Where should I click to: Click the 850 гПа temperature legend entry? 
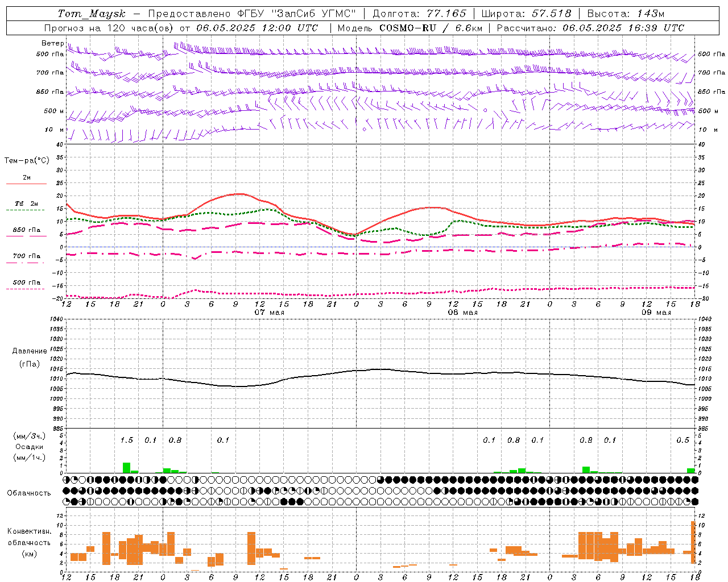tap(27, 230)
